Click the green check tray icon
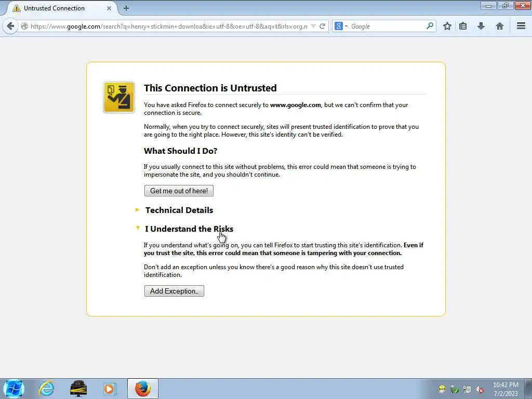Image resolution: width=532 pixels, height=399 pixels. pyautogui.click(x=454, y=390)
